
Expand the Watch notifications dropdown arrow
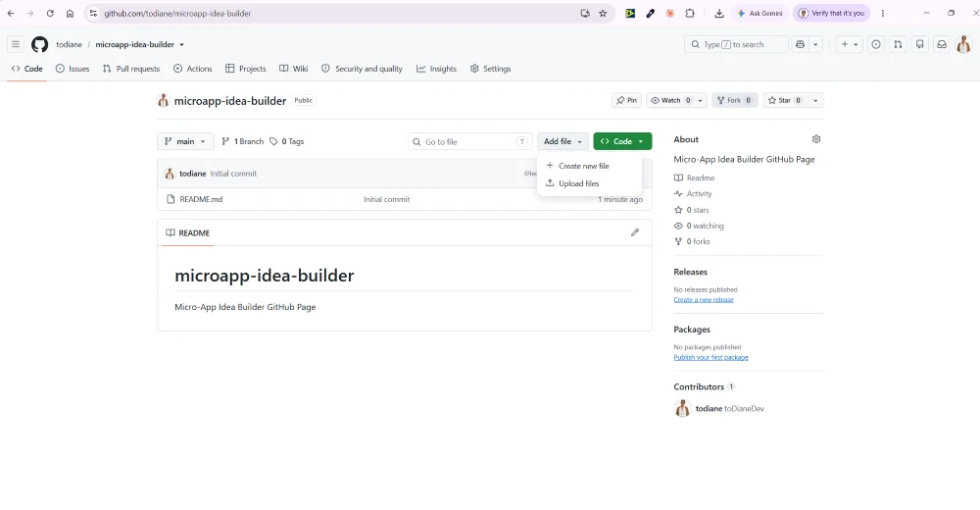pos(700,100)
